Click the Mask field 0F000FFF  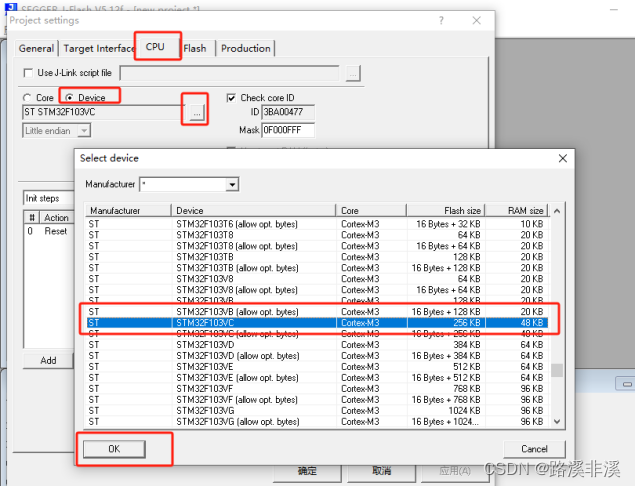tap(288, 130)
